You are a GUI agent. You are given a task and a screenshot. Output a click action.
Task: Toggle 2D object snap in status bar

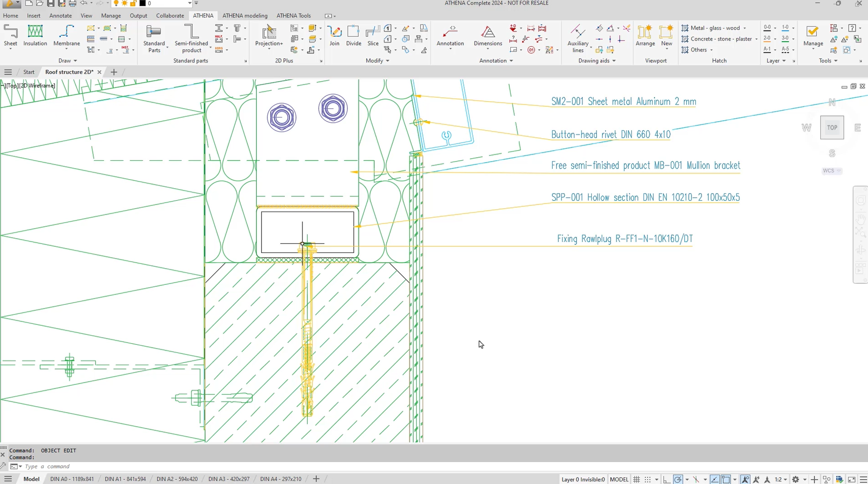[x=725, y=479]
